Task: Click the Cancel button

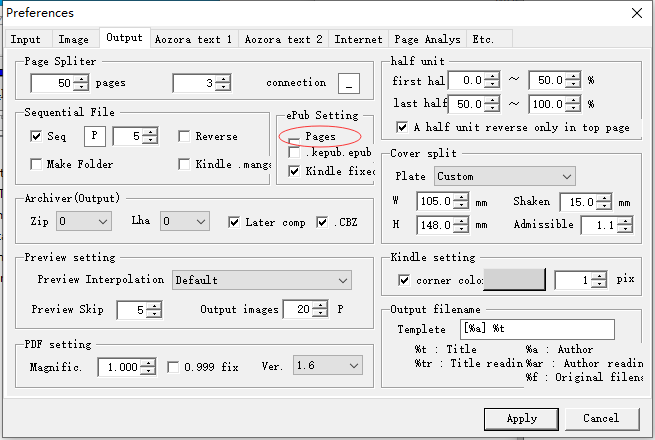Action: pyautogui.click(x=602, y=419)
